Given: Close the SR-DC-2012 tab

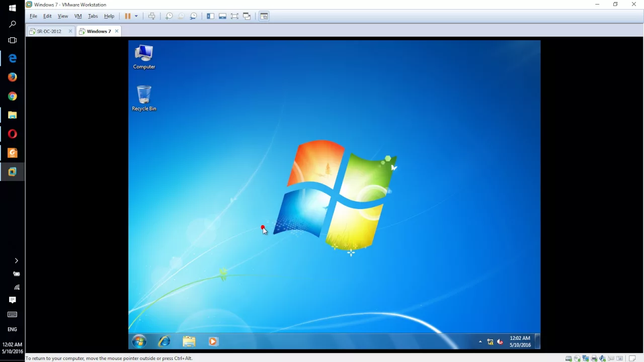Looking at the screenshot, I should (x=70, y=31).
